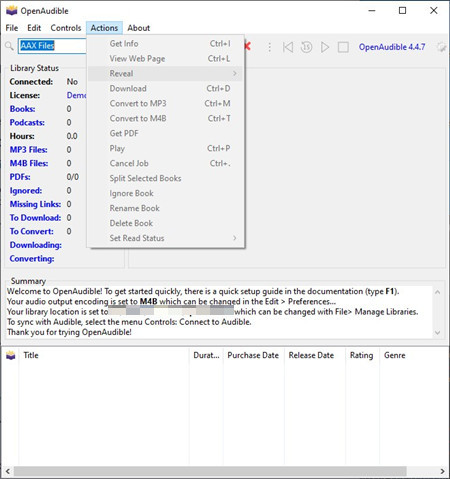
Task: Open the vertical dots toolbar menu
Action: pos(269,47)
